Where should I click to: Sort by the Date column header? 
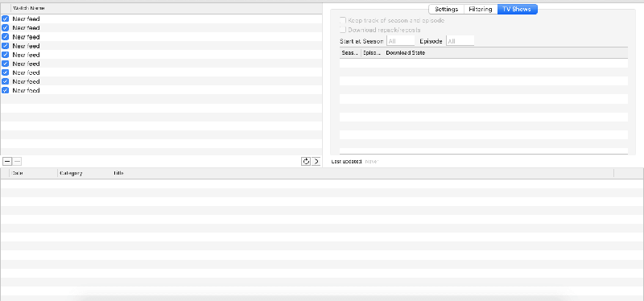(x=17, y=173)
